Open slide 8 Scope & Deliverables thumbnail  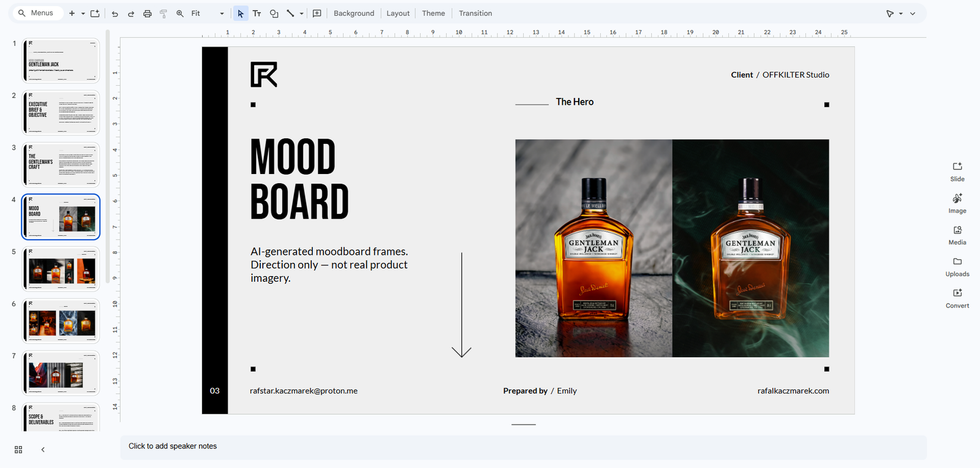click(x=61, y=417)
